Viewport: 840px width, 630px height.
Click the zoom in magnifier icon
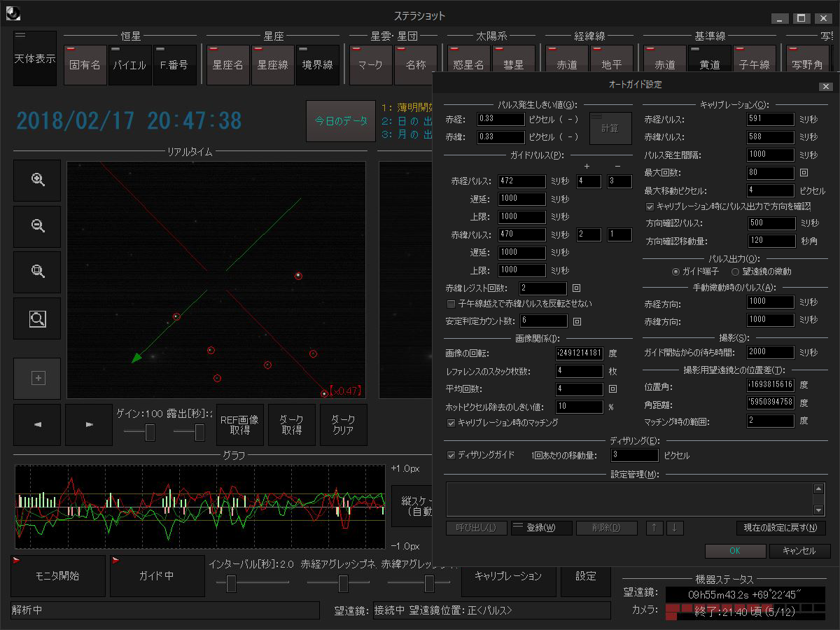[x=38, y=180]
